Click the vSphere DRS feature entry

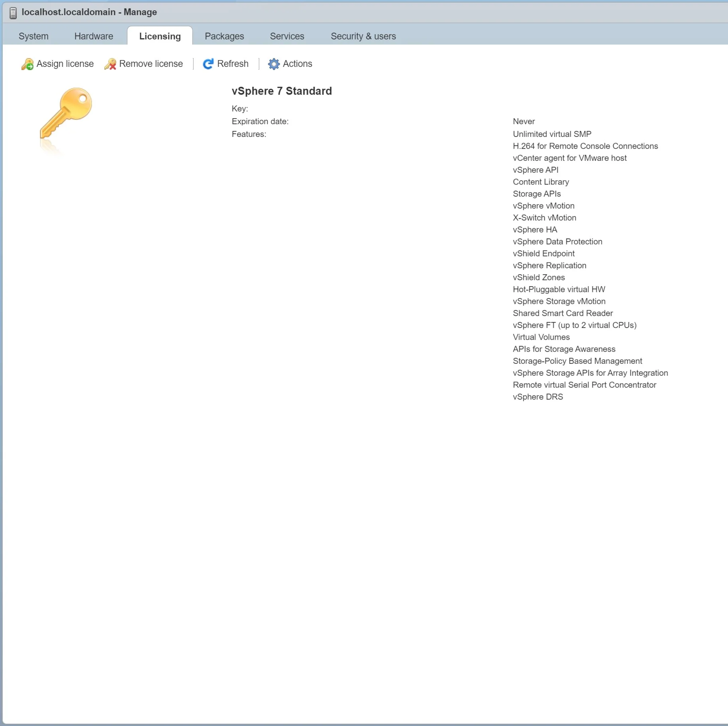tap(538, 397)
